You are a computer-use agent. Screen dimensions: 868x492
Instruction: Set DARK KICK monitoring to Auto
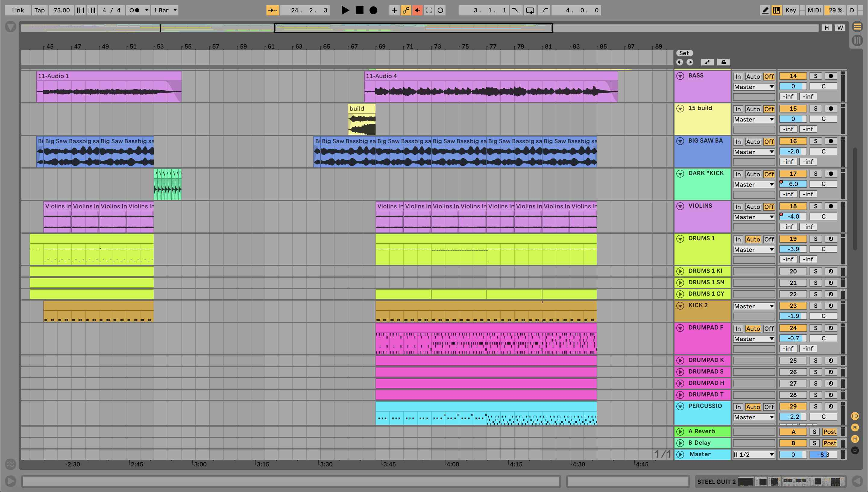coord(753,174)
